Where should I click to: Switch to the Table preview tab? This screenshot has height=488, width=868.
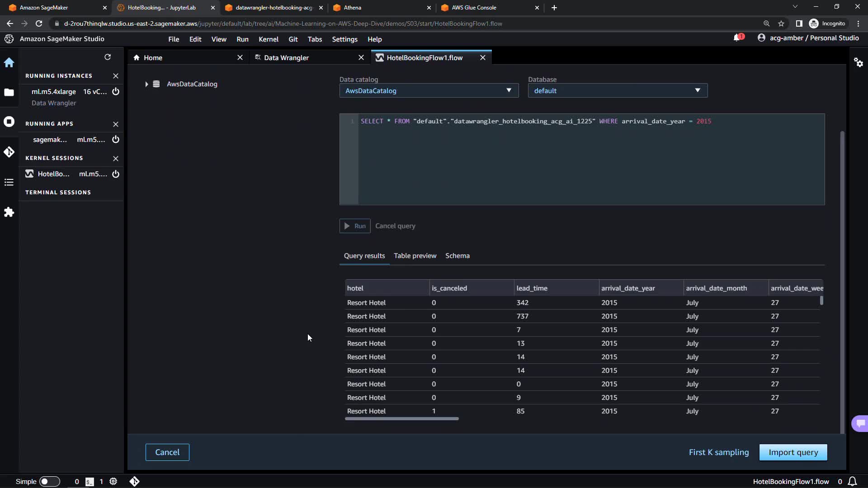pos(415,256)
